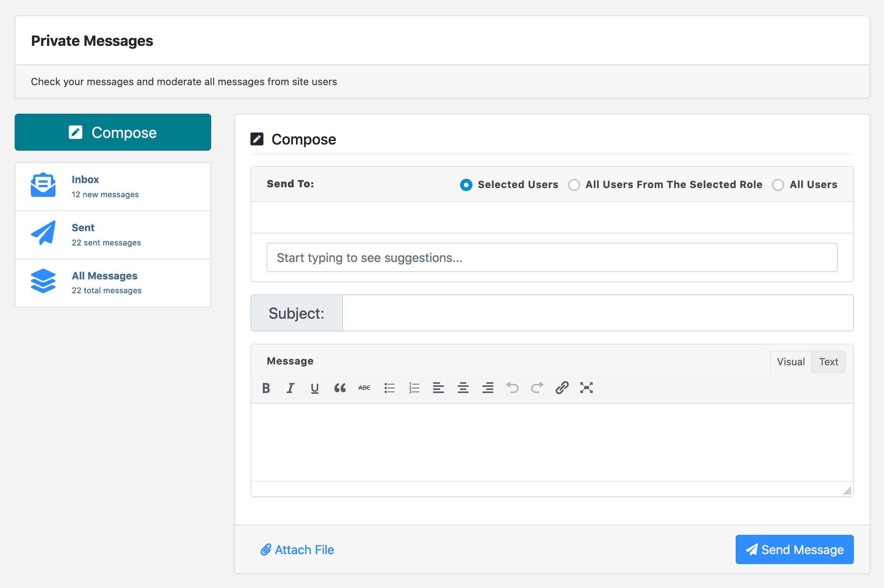Toggle bold formatting in message editor
The width and height of the screenshot is (884, 588).
[x=266, y=388]
